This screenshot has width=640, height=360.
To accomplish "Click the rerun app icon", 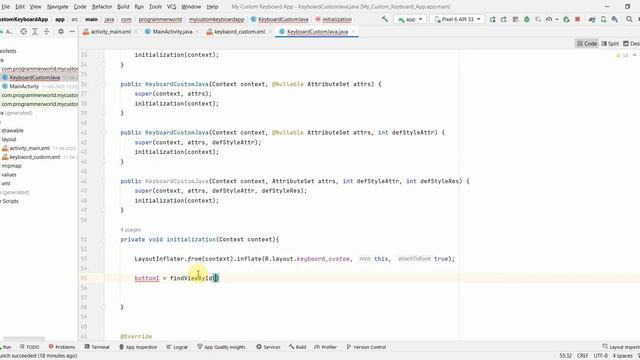I will [x=493, y=19].
